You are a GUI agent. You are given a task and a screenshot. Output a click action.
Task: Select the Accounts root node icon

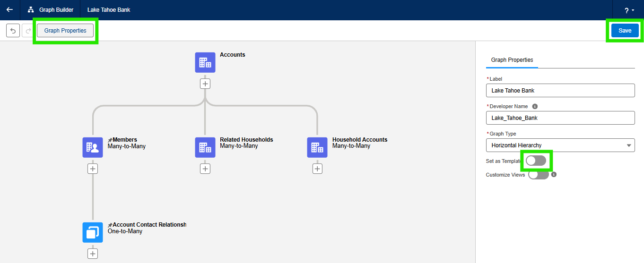[205, 62]
